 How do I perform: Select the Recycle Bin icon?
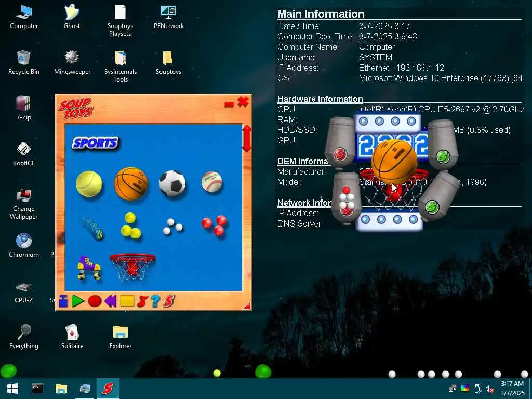24,63
